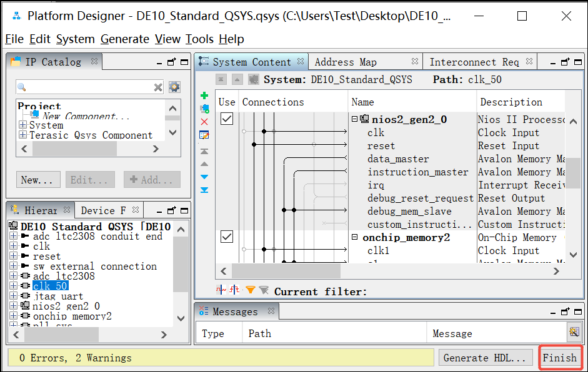588x372 pixels.
Task: Switch to the Address Map tab
Action: point(346,62)
